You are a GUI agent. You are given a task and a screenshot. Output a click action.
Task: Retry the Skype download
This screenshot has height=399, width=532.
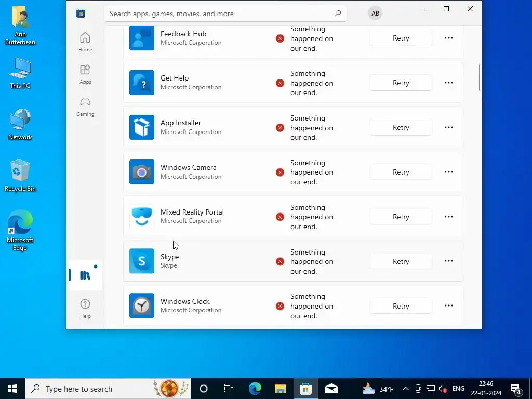pos(401,261)
